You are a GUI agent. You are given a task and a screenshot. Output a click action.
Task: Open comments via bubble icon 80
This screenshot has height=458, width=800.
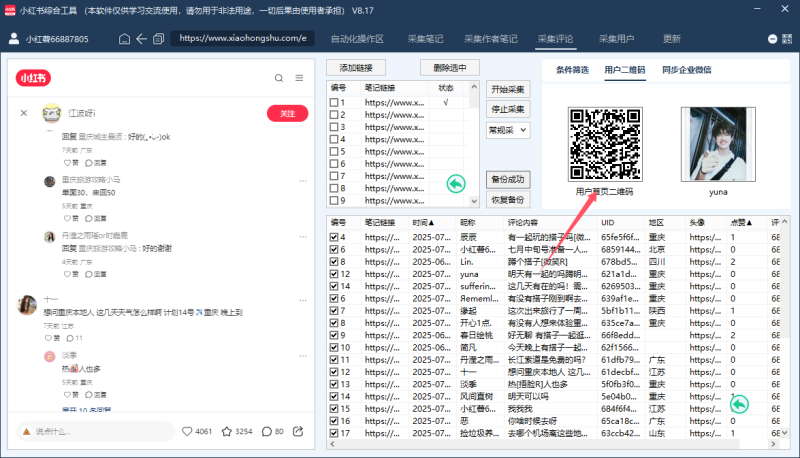coord(266,431)
